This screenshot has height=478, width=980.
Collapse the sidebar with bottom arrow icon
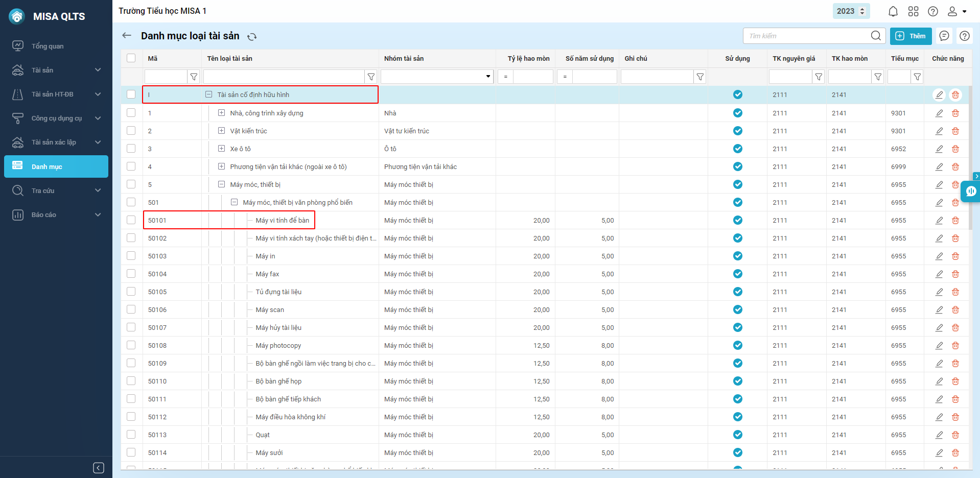(99, 468)
